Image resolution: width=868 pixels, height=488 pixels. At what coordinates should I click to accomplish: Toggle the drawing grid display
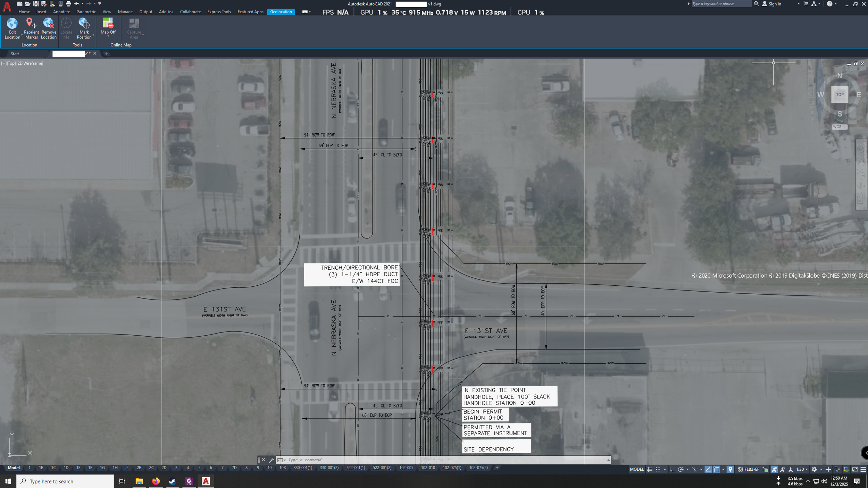[x=650, y=469]
